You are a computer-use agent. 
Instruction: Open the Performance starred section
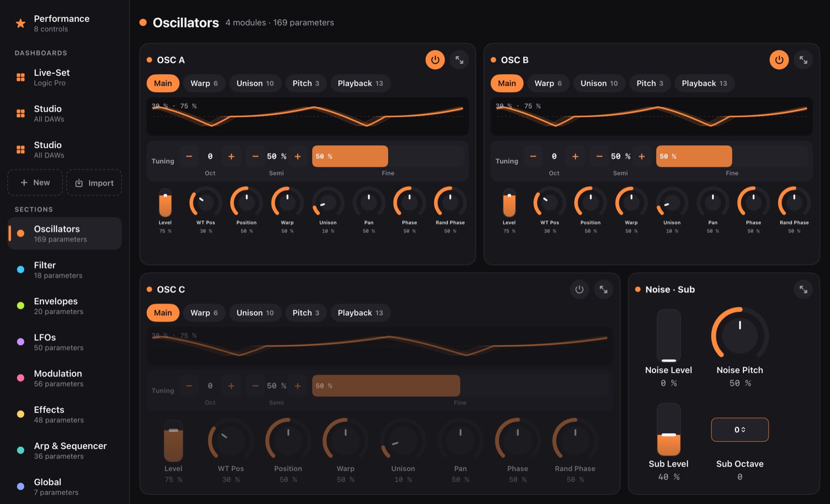[x=65, y=23]
